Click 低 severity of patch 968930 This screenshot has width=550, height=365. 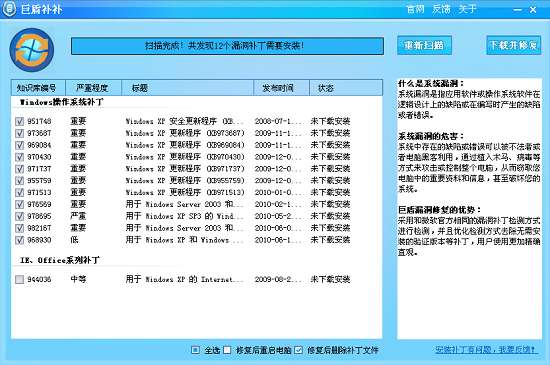(x=74, y=240)
